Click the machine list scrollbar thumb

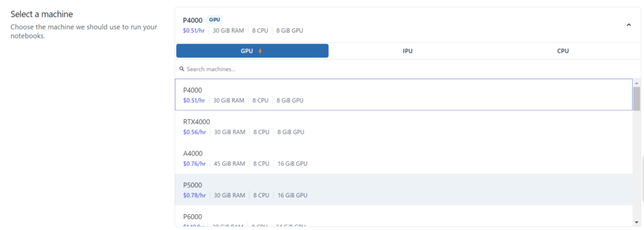(x=636, y=99)
